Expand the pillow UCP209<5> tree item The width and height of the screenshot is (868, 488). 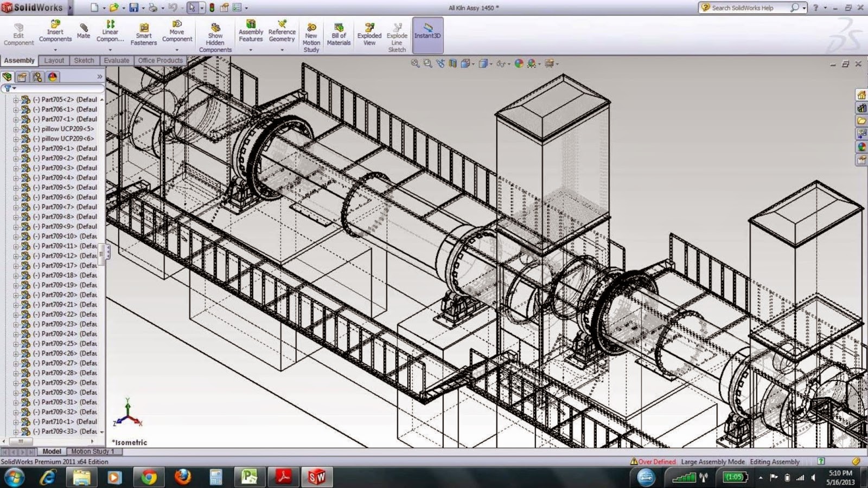pos(16,129)
